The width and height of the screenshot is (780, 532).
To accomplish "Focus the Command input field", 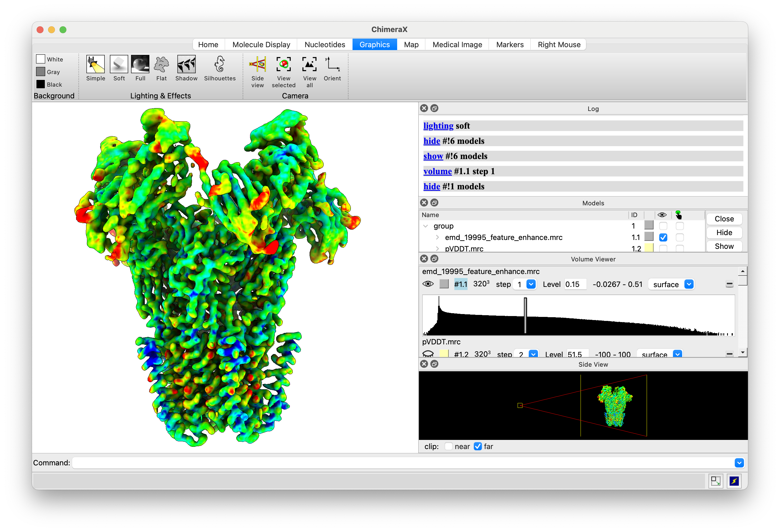I will coord(403,463).
